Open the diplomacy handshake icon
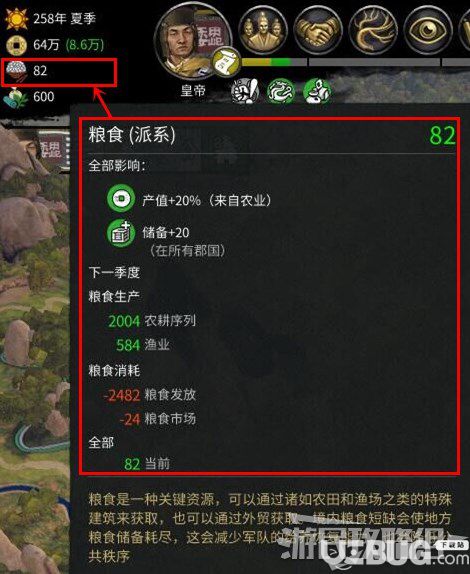This screenshot has height=574, width=470. click(x=318, y=30)
